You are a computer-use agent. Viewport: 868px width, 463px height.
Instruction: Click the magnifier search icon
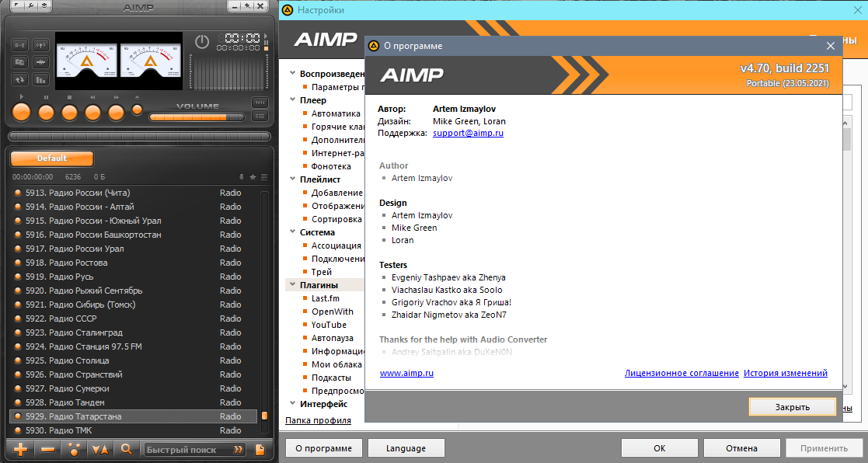(126, 449)
